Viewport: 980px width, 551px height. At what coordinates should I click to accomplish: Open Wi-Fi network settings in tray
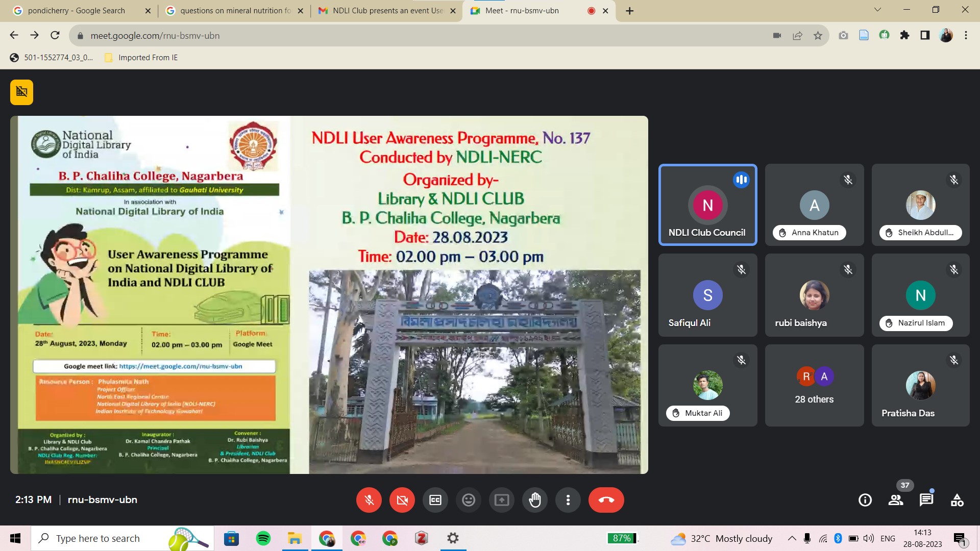tap(823, 538)
